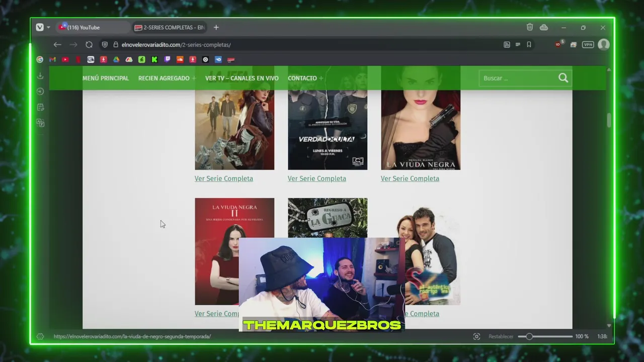644x362 pixels.
Task: Click the site search magnifier icon
Action: (x=563, y=78)
